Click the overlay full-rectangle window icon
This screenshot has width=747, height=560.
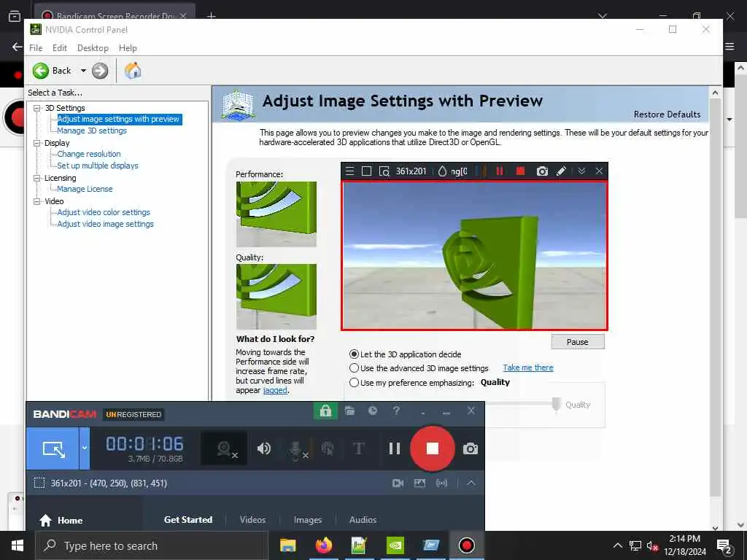tap(366, 171)
